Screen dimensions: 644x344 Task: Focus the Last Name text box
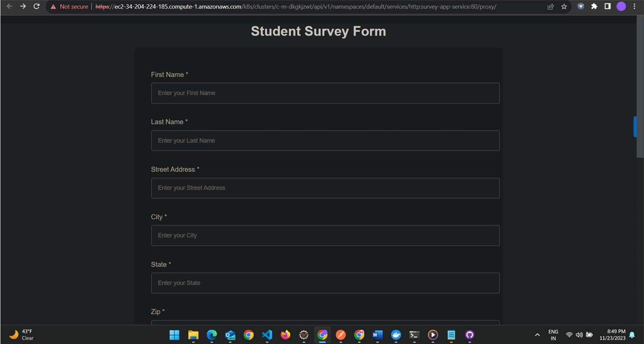click(x=325, y=140)
